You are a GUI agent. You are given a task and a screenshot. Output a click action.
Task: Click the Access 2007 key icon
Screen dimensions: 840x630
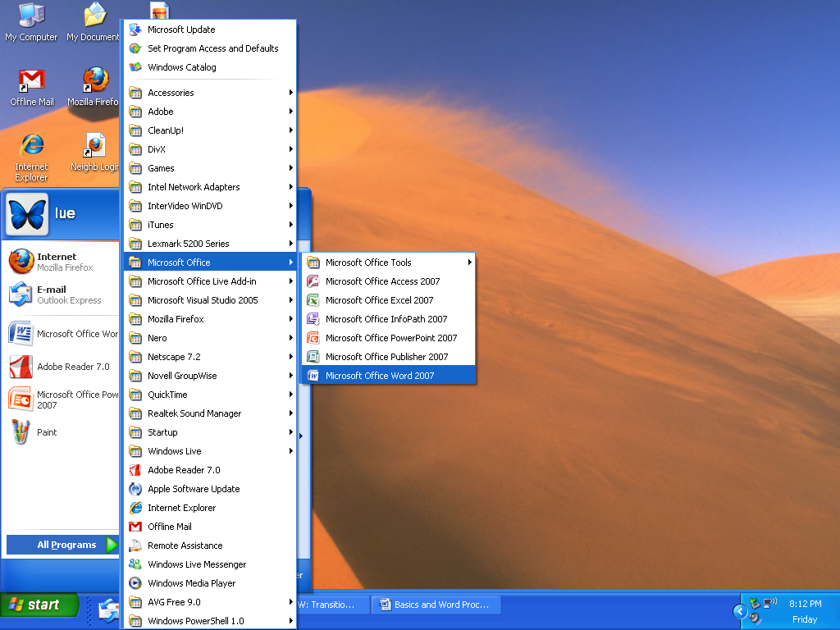[x=313, y=281]
